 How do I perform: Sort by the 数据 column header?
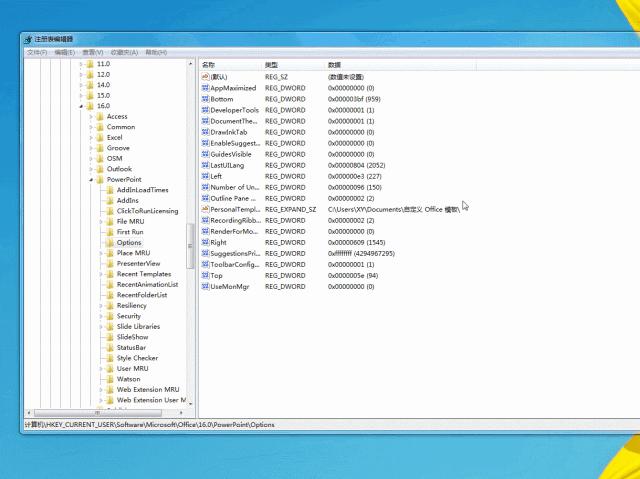[401, 65]
